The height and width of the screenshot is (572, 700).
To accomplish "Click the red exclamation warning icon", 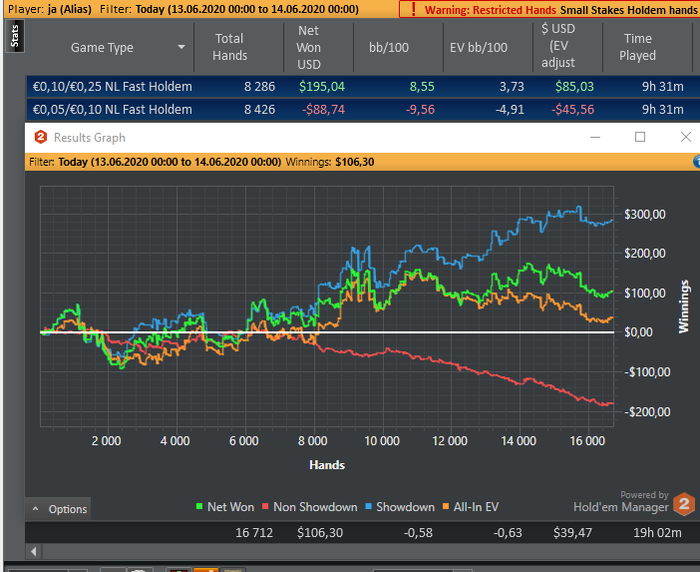I will point(413,9).
